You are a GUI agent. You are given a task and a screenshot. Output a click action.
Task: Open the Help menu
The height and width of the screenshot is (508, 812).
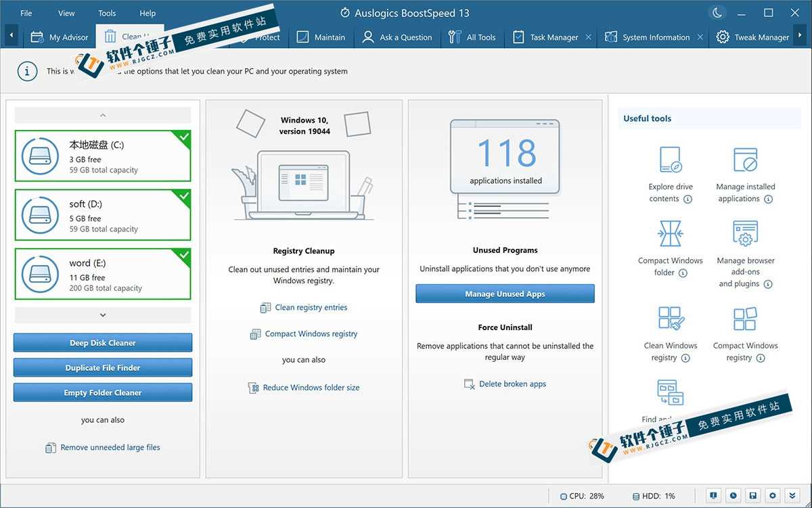[148, 13]
